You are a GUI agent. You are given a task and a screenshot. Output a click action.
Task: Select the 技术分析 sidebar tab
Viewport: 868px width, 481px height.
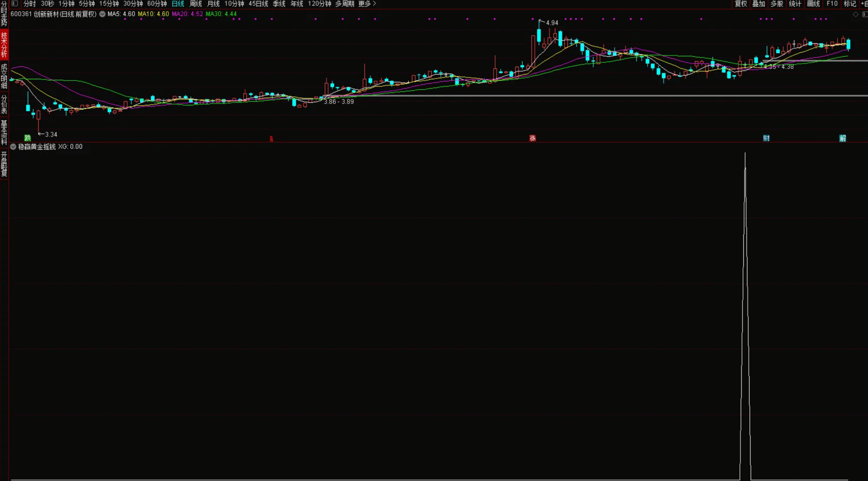tap(4, 45)
